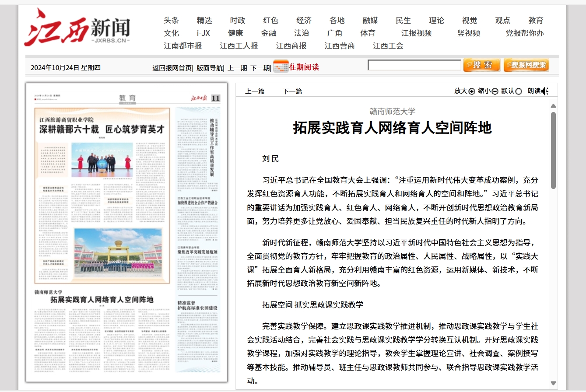
Task: Click the orange 搜索 button
Action: 482,65
